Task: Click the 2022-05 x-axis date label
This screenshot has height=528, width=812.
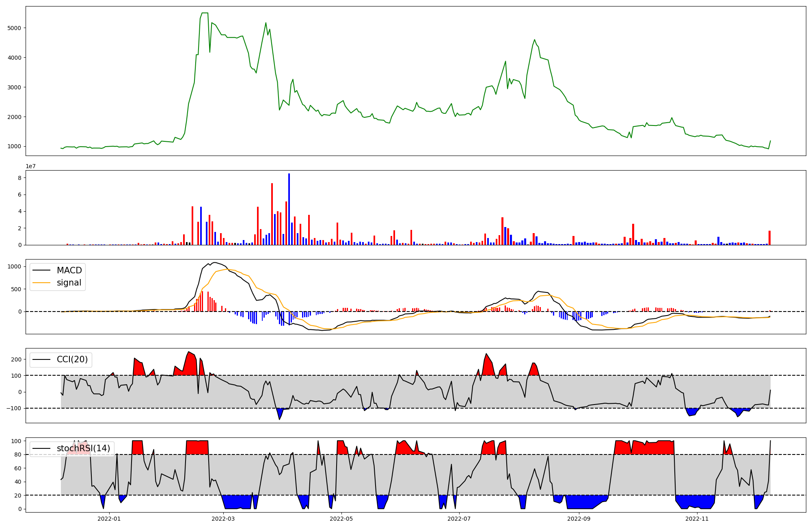Action: click(x=341, y=519)
